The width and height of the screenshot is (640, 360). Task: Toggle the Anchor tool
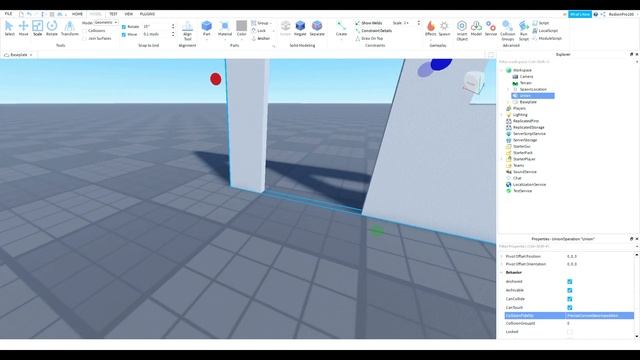(x=261, y=38)
